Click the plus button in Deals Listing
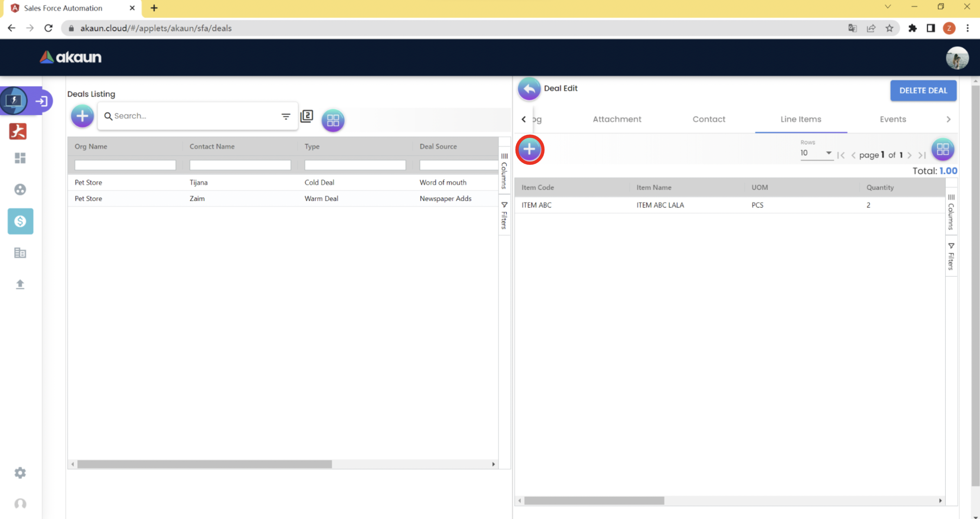Image resolution: width=980 pixels, height=519 pixels. pyautogui.click(x=82, y=116)
